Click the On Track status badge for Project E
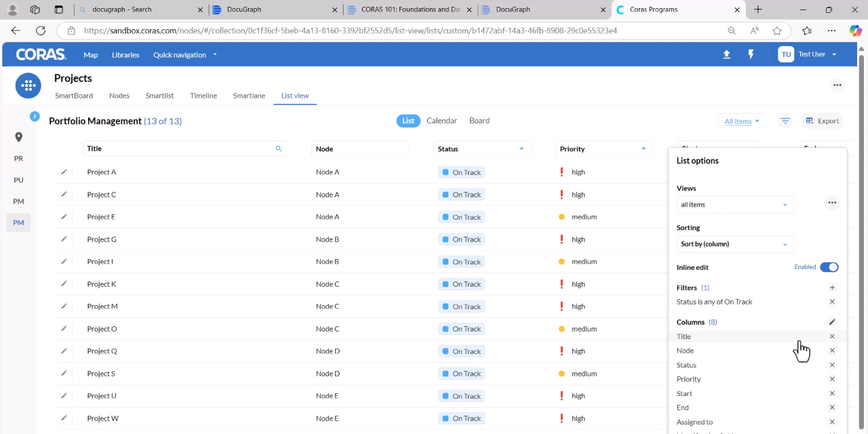Image resolution: width=868 pixels, height=434 pixels. pos(461,217)
